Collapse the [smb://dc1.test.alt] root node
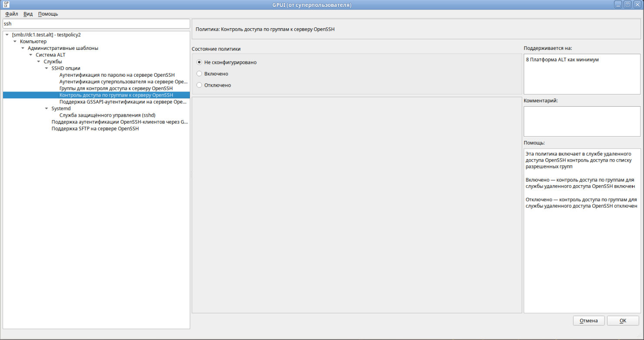Screen dimensions: 644x340 coord(7,34)
